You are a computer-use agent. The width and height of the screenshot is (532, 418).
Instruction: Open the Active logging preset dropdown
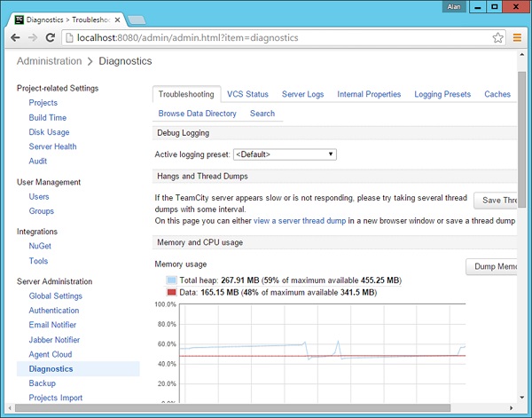pos(285,154)
